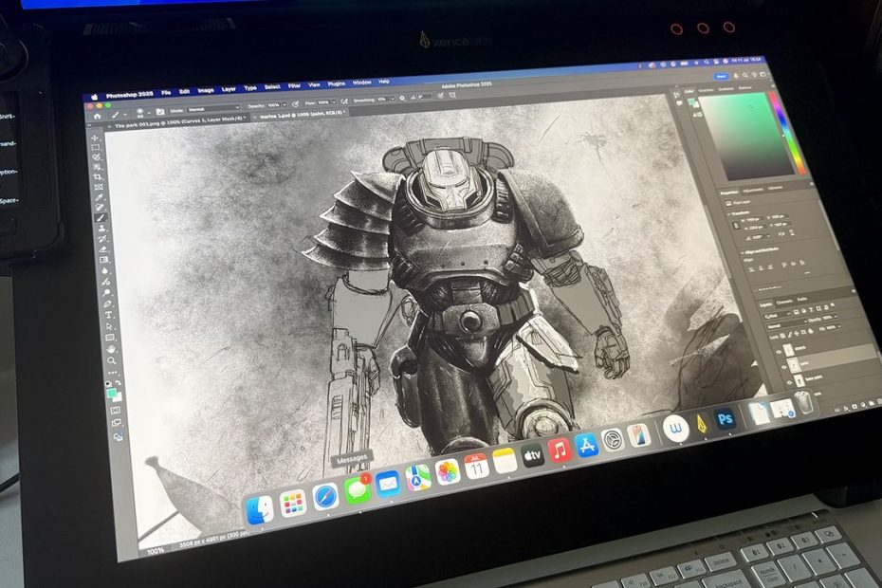Open the tool preset picker arrow

pyautogui.click(x=123, y=114)
